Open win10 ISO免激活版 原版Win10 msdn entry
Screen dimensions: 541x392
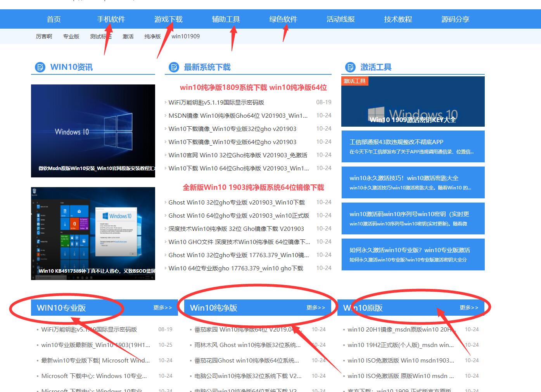point(401,376)
